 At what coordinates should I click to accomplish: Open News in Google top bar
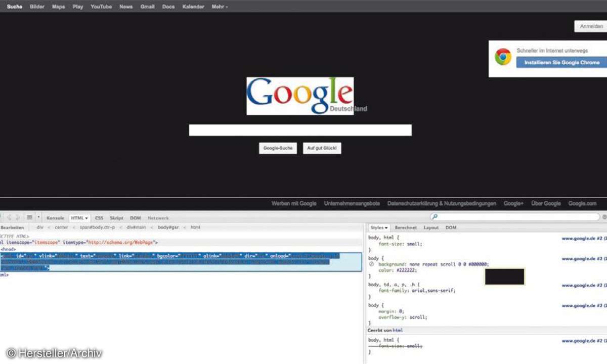pyautogui.click(x=126, y=7)
